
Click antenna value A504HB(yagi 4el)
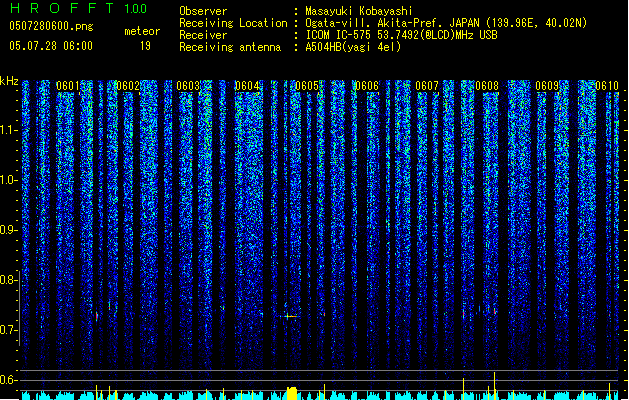click(353, 47)
